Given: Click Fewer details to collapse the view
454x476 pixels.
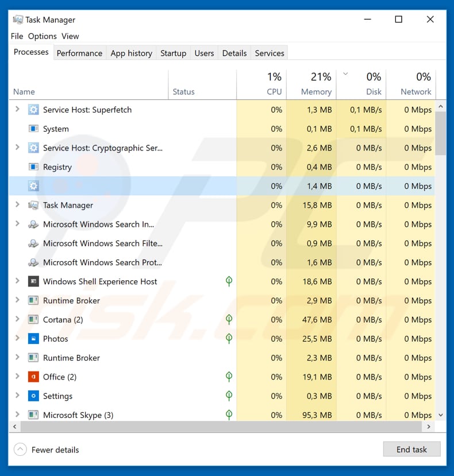Looking at the screenshot, I should pyautogui.click(x=47, y=450).
